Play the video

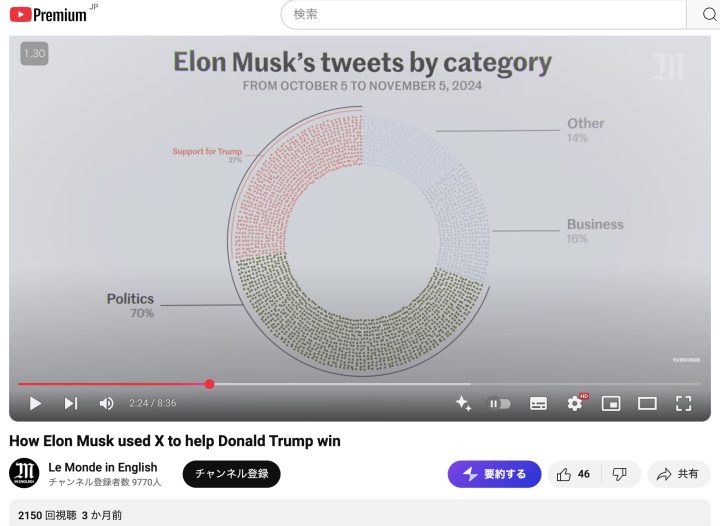(x=35, y=403)
